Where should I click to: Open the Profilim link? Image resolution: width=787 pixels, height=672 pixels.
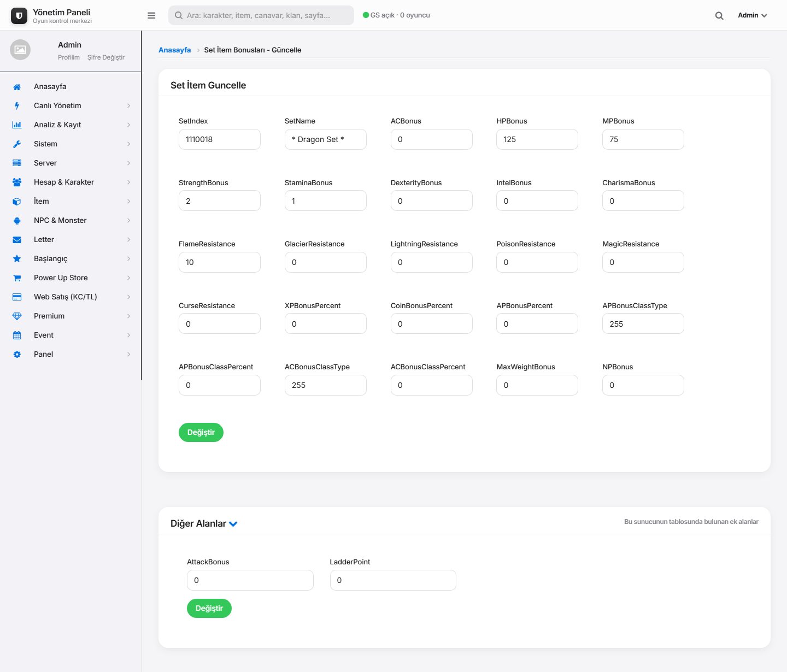point(69,57)
